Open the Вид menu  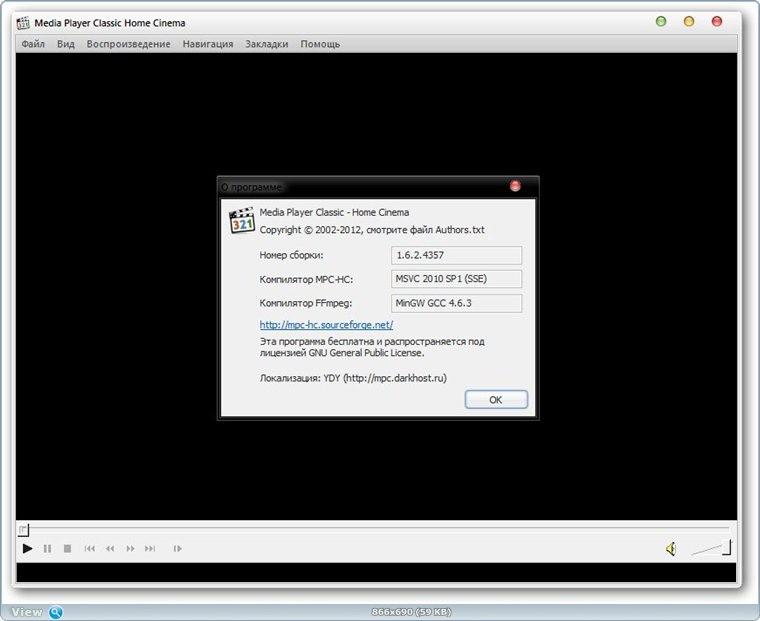coord(66,44)
